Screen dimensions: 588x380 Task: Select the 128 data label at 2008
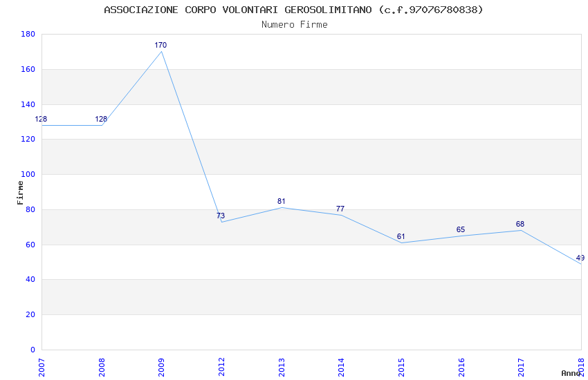(101, 119)
